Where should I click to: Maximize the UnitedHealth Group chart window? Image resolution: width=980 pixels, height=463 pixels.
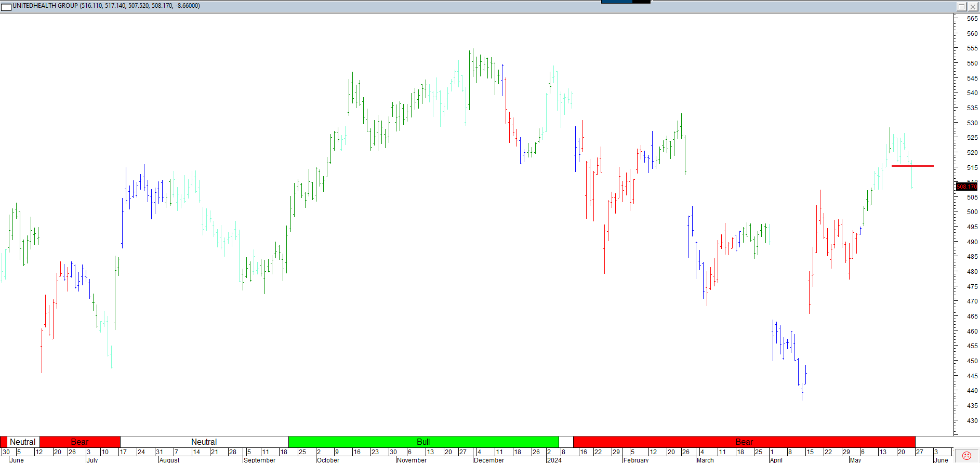(961, 6)
